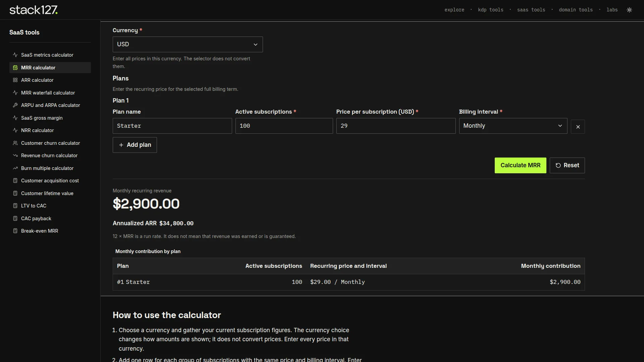Click the ARPU and ARPA key icon
The width and height of the screenshot is (644, 362).
15,105
